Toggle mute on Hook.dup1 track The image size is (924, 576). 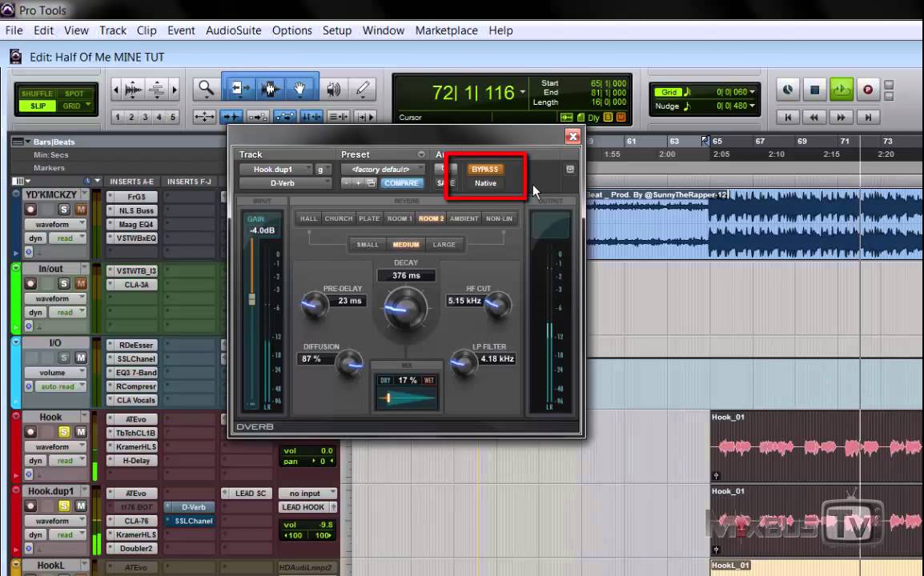click(81, 506)
